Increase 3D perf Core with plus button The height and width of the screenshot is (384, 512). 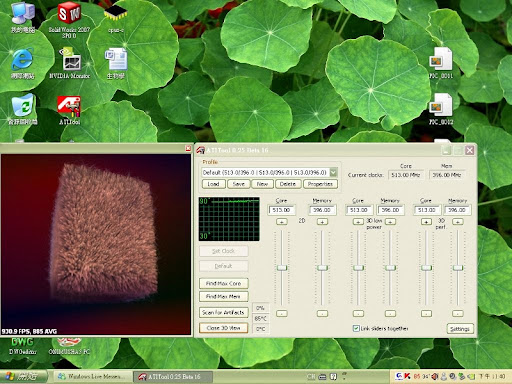[426, 222]
